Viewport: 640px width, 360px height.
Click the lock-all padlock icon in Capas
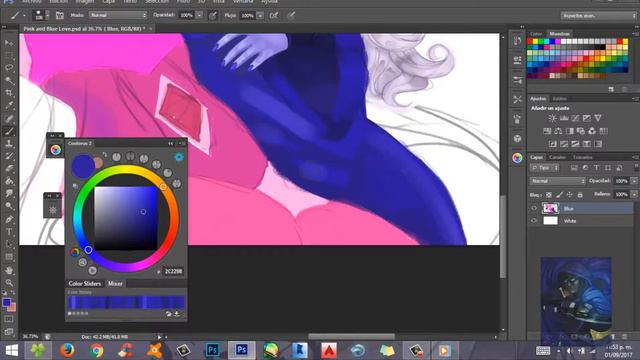tap(580, 195)
